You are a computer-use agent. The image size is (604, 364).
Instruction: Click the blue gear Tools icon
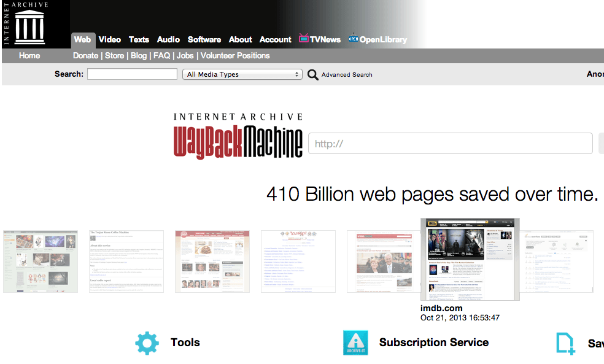pyautogui.click(x=147, y=343)
